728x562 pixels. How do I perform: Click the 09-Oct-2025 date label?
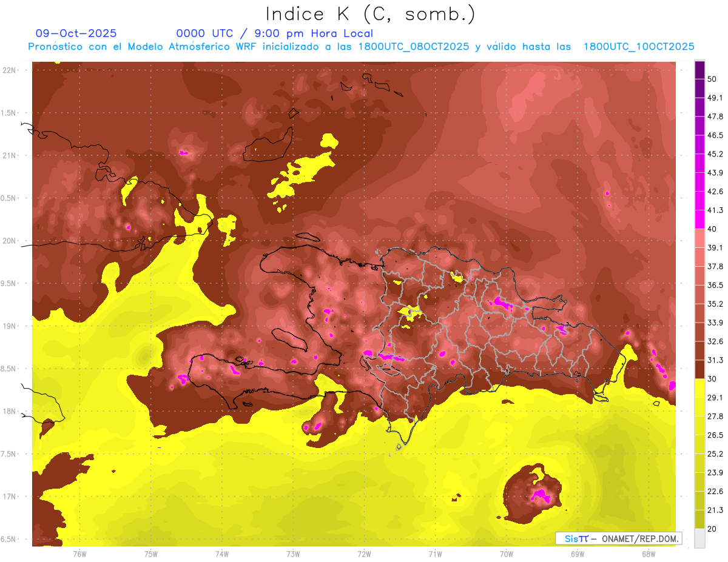coord(76,33)
